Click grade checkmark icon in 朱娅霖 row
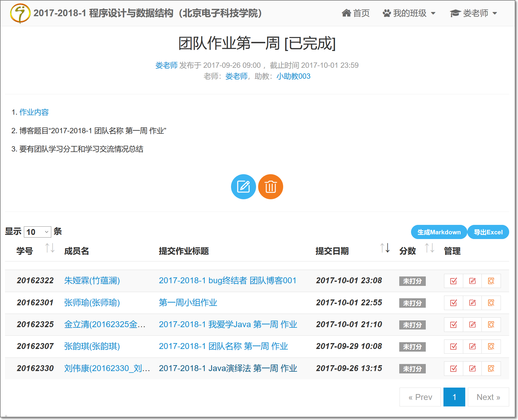This screenshot has width=518, height=420. 453,281
